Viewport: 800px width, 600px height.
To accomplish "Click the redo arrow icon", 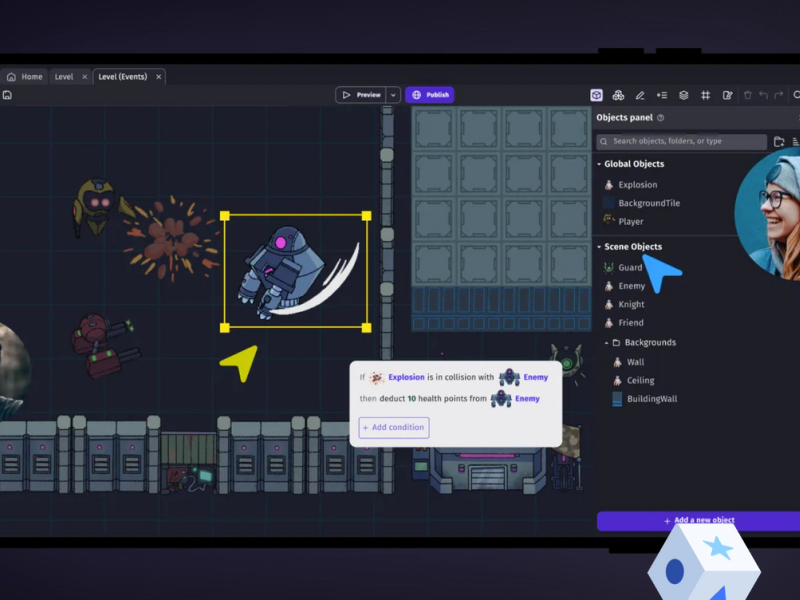I will tap(779, 95).
